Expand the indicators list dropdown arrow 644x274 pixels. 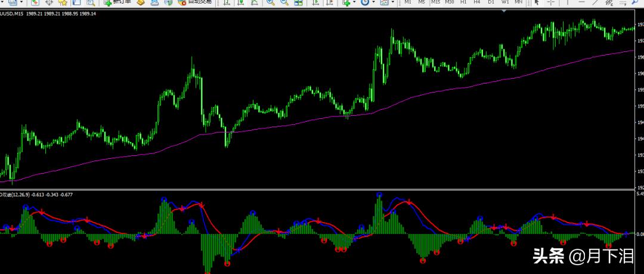[354, 2]
